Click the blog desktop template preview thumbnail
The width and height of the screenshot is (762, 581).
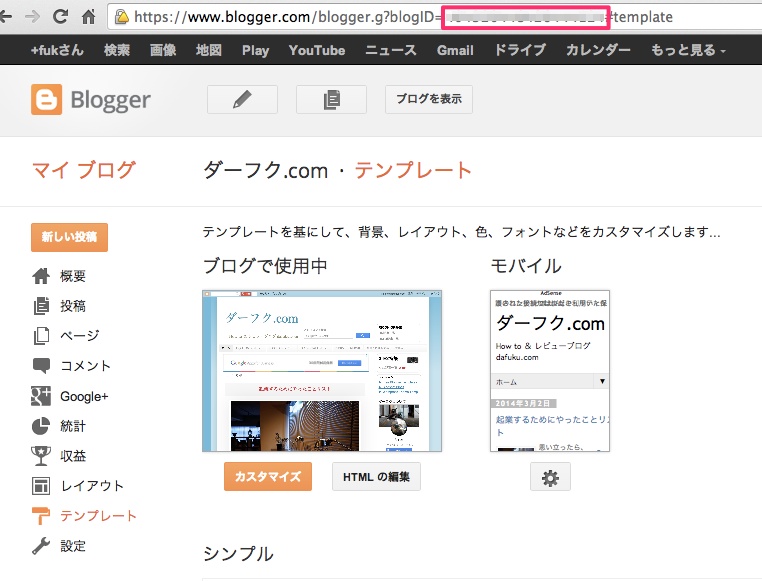click(x=322, y=371)
